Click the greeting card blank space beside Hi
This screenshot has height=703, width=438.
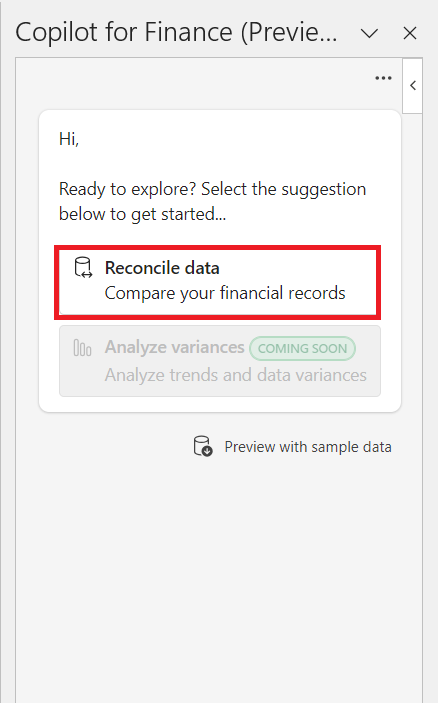(x=233, y=139)
